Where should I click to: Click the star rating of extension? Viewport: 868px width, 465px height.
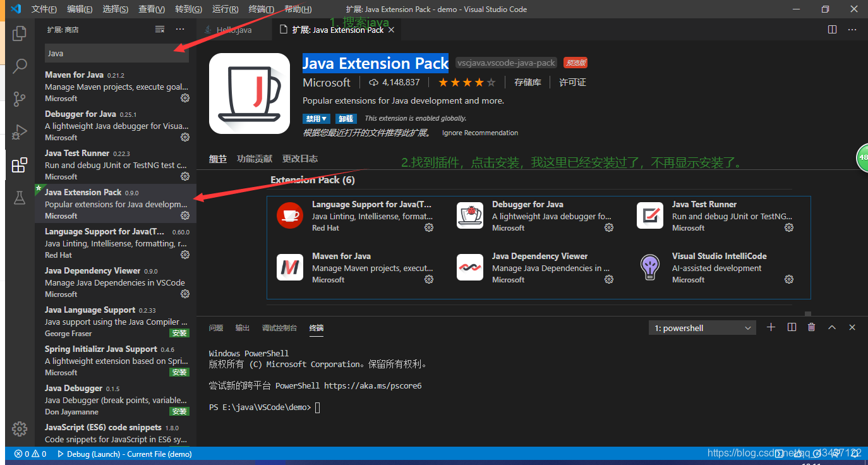(x=467, y=82)
